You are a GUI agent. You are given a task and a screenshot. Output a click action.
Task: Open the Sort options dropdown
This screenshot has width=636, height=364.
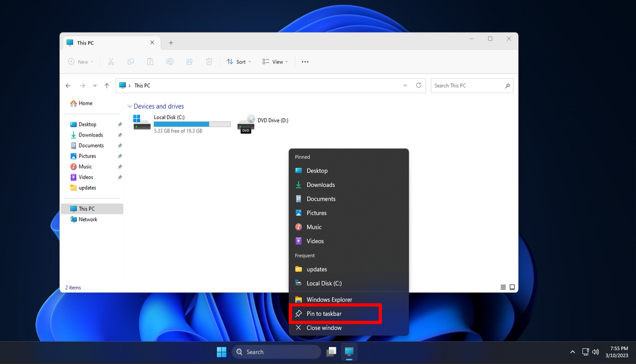238,61
